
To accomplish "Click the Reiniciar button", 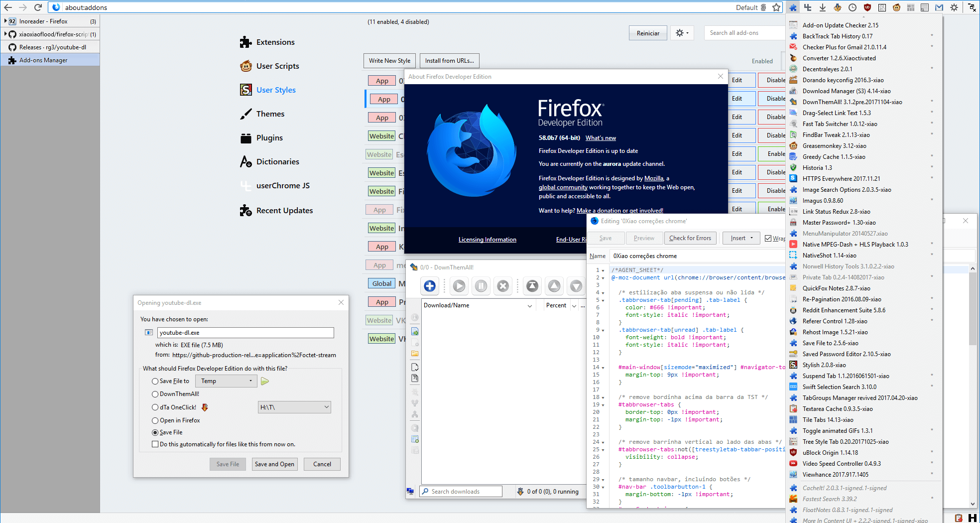I will [648, 33].
